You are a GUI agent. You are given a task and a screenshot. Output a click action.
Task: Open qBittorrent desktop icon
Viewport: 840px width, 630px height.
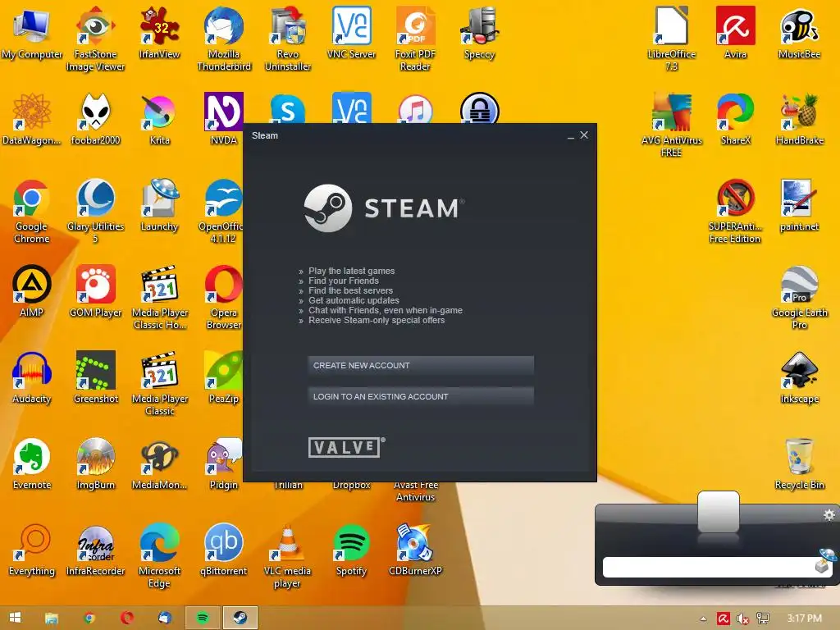[223, 550]
